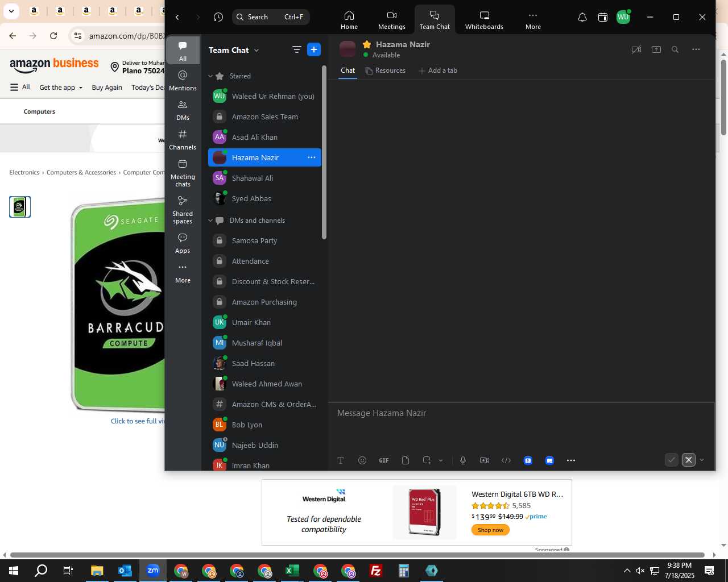Click Add a tab
Viewport: 728px width, 582px height.
click(x=437, y=70)
